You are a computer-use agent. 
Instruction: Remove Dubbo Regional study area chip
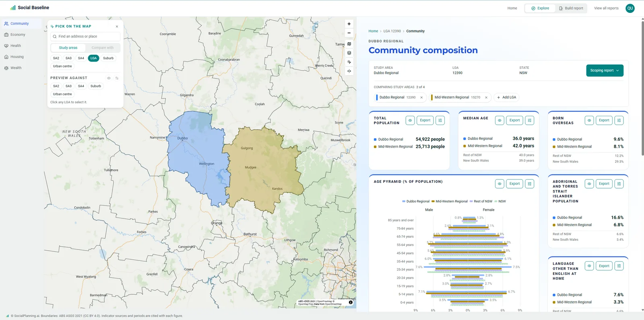tap(421, 97)
